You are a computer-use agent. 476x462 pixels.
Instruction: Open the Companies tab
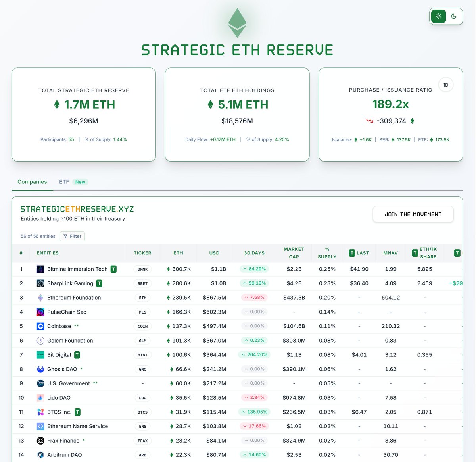click(32, 182)
